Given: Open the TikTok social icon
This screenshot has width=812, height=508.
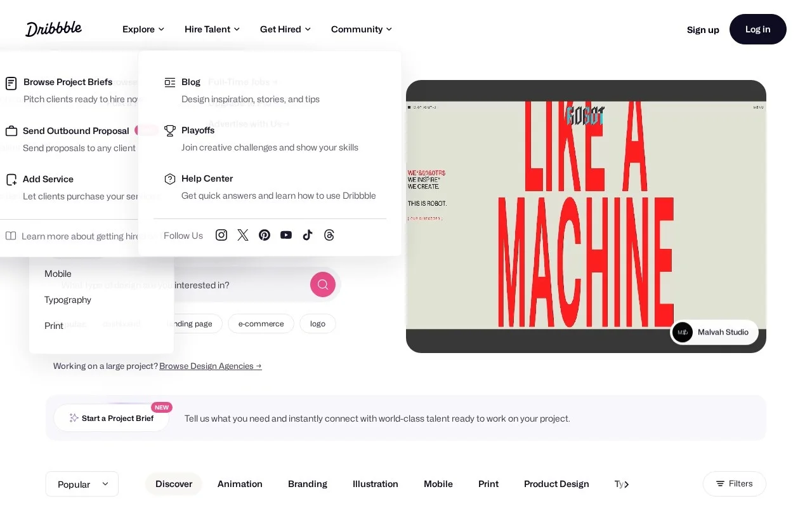Looking at the screenshot, I should [308, 235].
